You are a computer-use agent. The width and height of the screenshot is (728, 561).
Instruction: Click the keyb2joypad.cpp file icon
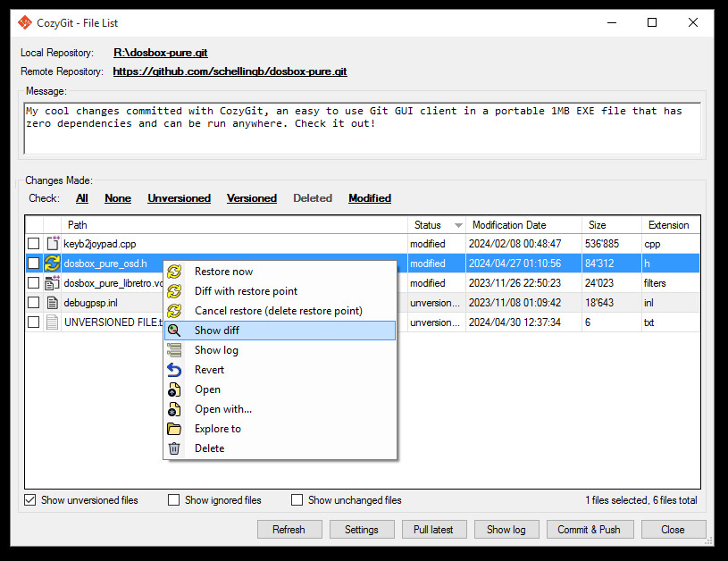(x=53, y=243)
